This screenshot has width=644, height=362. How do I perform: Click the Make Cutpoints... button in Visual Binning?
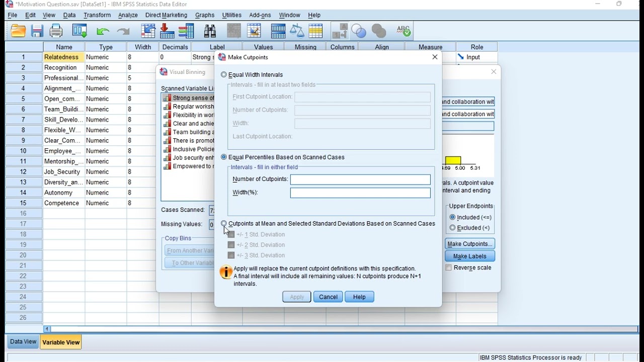pyautogui.click(x=470, y=244)
